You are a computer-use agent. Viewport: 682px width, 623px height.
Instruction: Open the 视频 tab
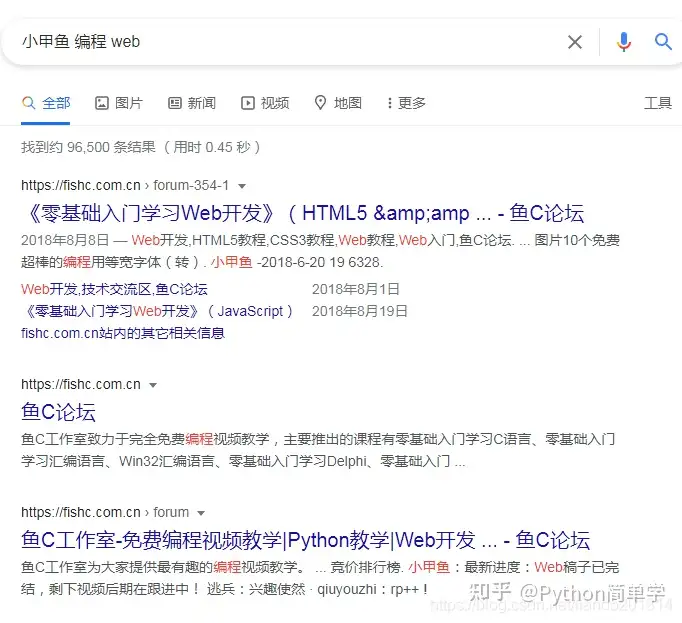click(x=265, y=103)
